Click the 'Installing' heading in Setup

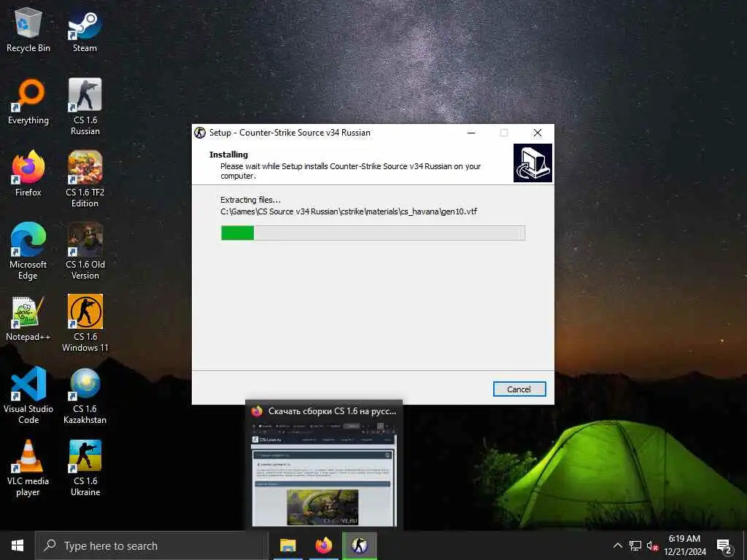(228, 155)
